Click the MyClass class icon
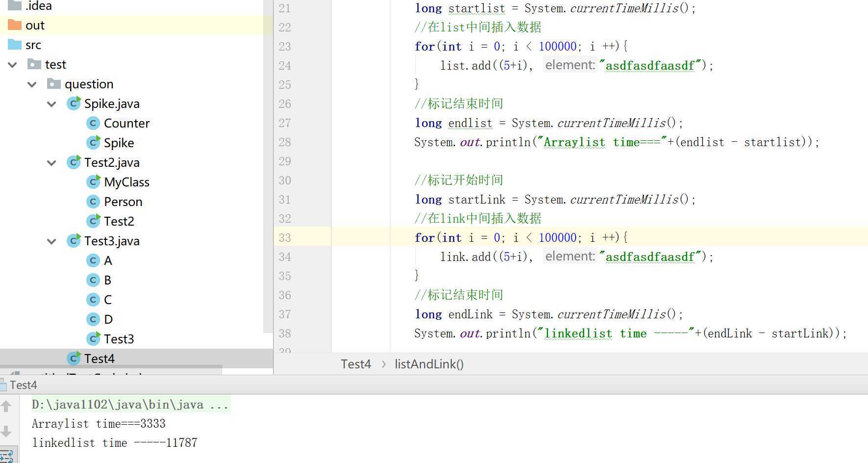This screenshot has height=463, width=868. coord(93,182)
